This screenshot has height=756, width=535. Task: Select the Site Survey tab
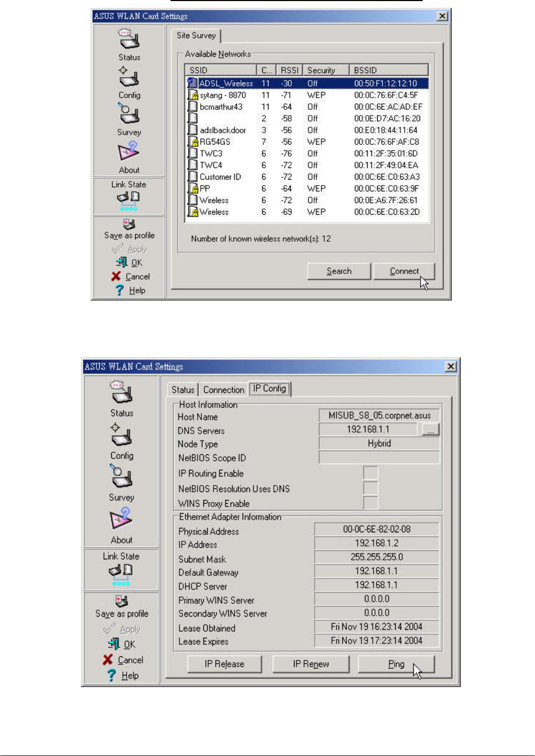click(197, 36)
